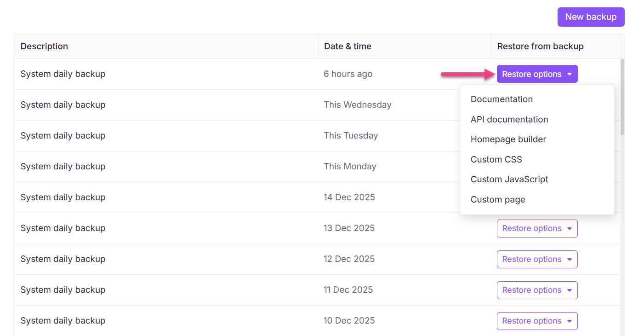Click the Restore from backup column header
The image size is (644, 336).
(540, 46)
